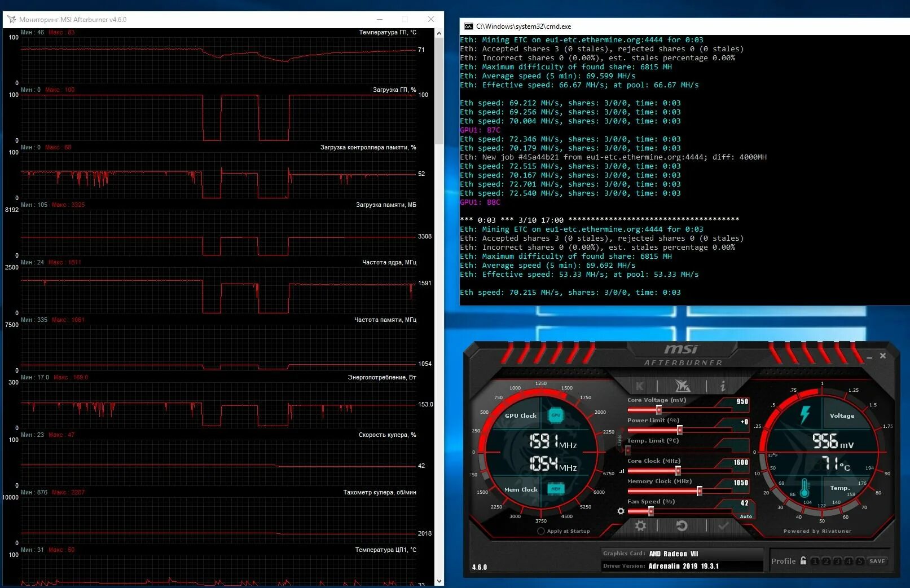Close the Afterburner monitoring window
Screen dimensions: 910x588
coord(431,19)
